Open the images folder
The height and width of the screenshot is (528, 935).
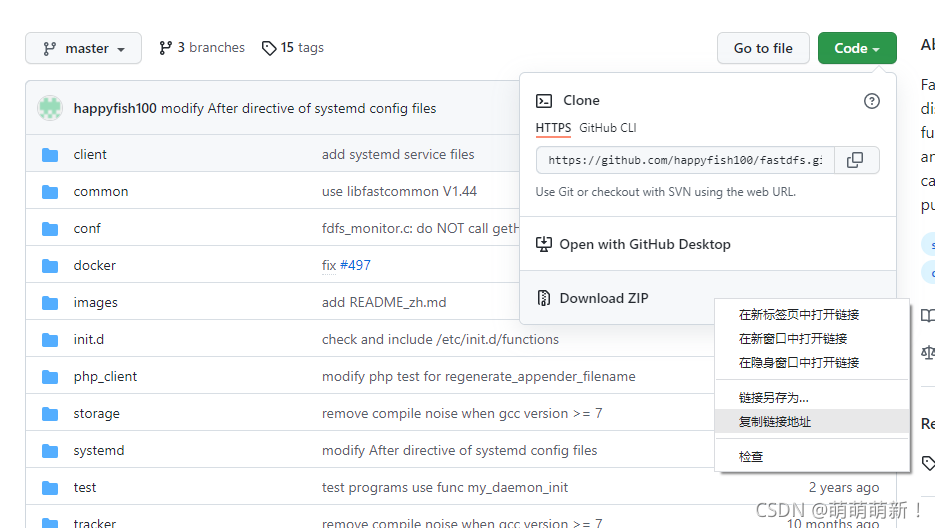coord(95,302)
